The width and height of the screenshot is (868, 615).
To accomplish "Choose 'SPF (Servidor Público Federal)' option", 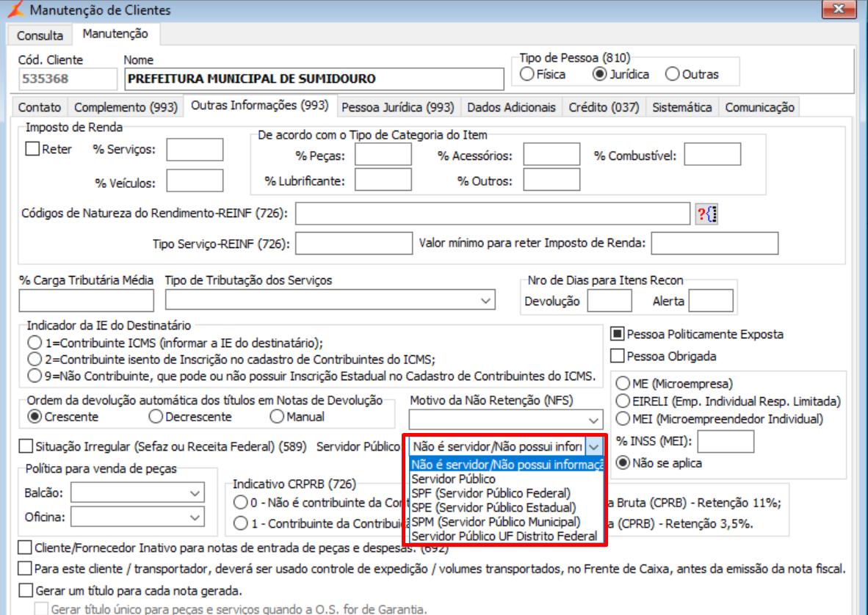I will [506, 493].
